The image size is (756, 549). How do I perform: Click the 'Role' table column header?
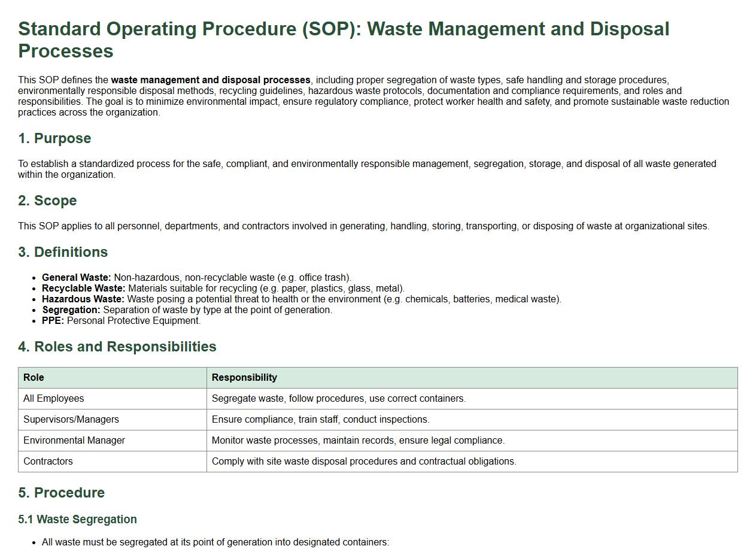tap(34, 377)
